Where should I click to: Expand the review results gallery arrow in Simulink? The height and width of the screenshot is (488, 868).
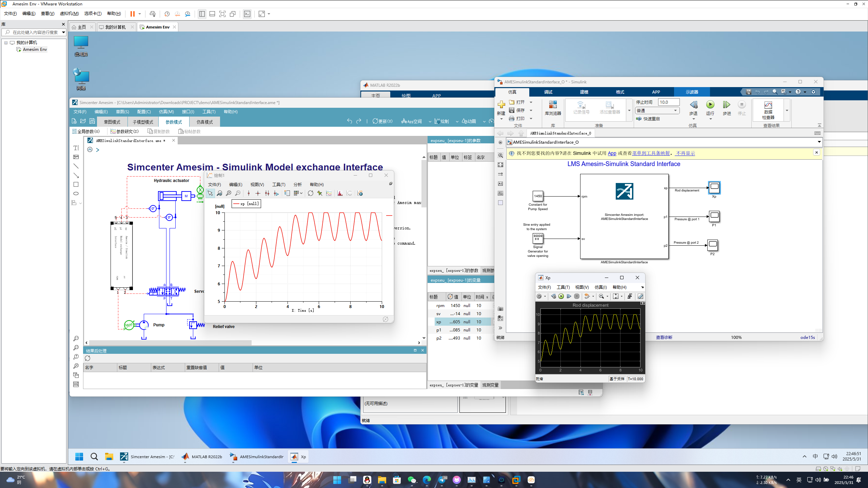point(787,110)
